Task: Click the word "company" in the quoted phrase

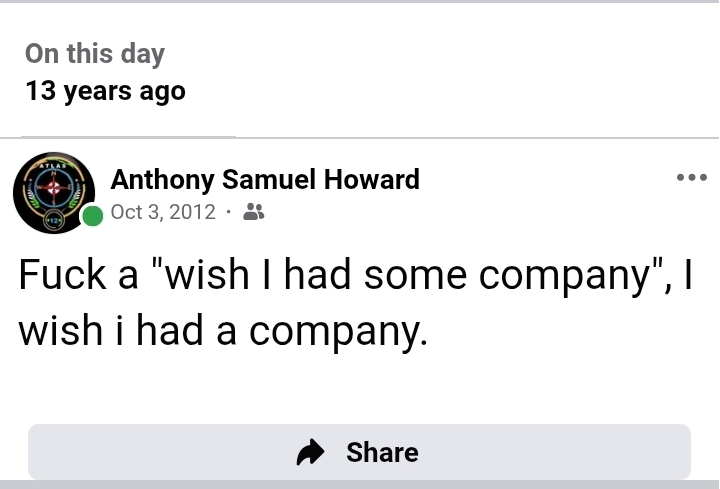Action: [x=563, y=277]
